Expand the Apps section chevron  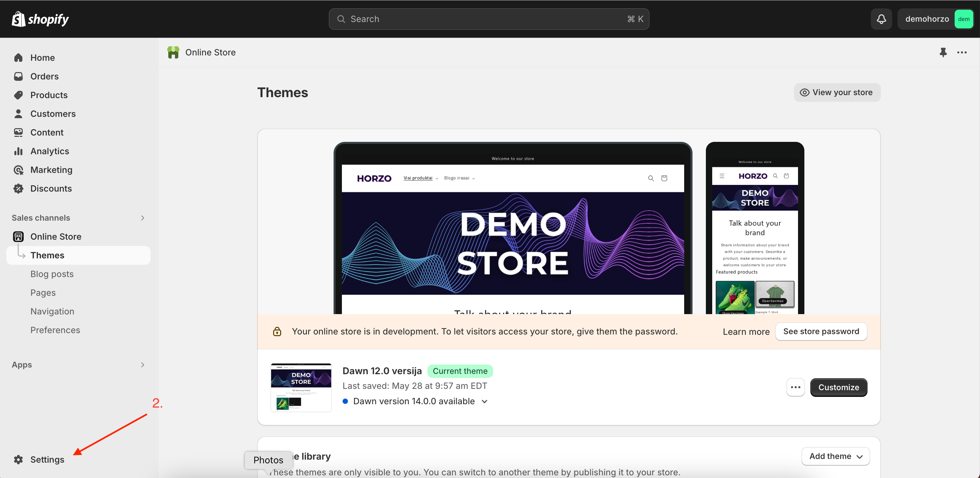tap(143, 365)
